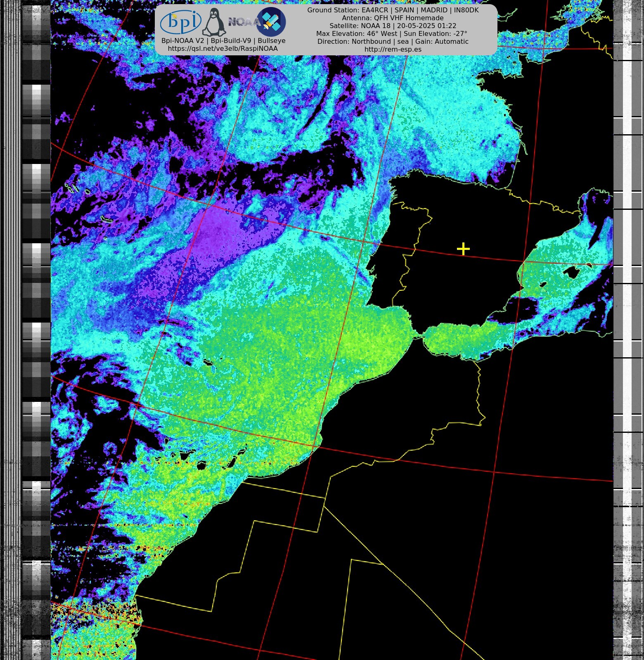Screen dimensions: 644x660
Task: Select the Satellite: NOAA 18 date line
Action: click(x=393, y=26)
